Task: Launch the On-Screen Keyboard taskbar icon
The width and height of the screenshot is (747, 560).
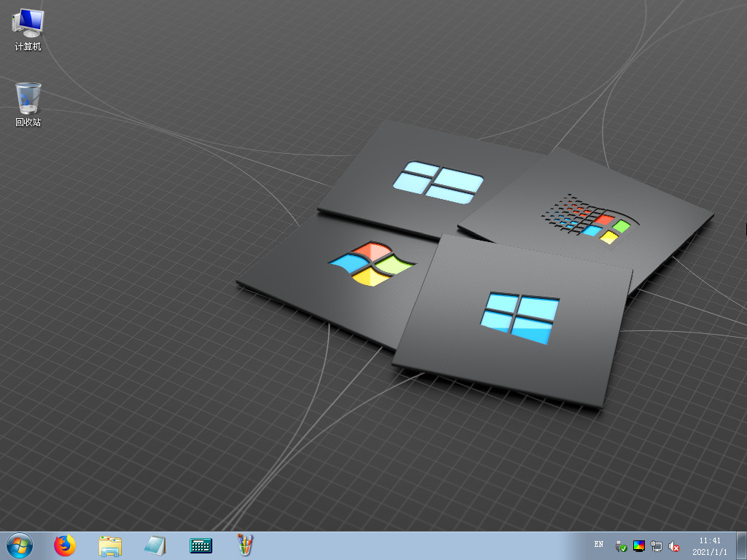Action: point(200,545)
